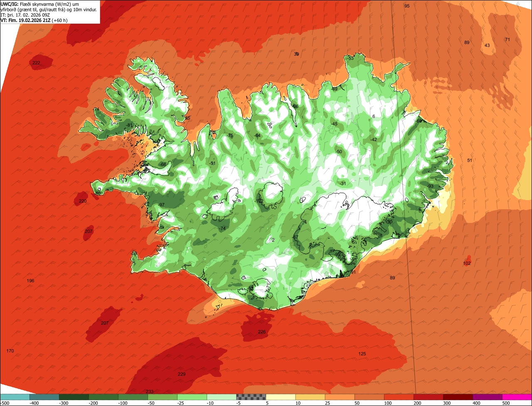The height and width of the screenshot is (406, 532).
Task: Select the magenta above-500 legend swatch
Action: click(517, 397)
